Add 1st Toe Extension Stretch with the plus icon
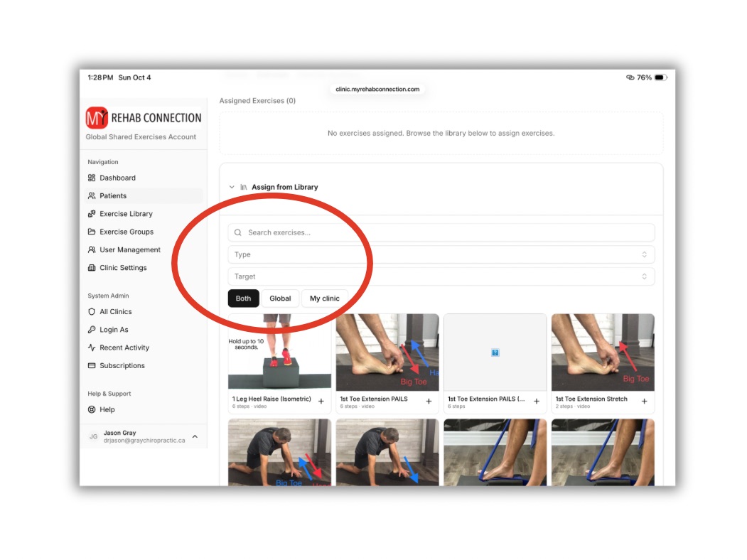The height and width of the screenshot is (560, 747). (x=644, y=402)
